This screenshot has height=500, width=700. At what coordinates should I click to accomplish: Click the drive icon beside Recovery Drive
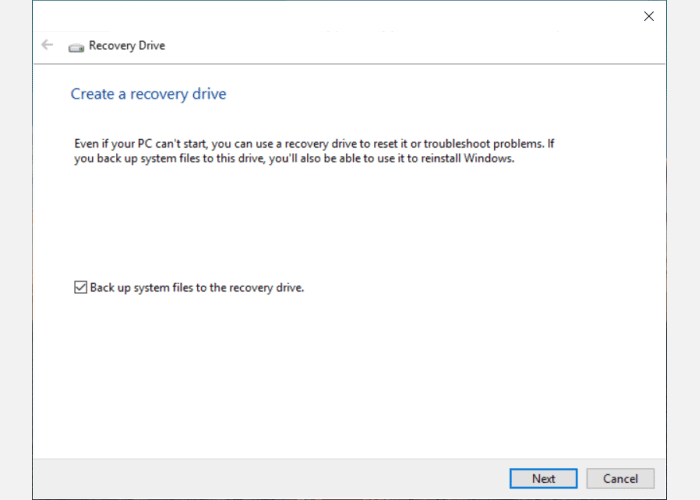76,46
